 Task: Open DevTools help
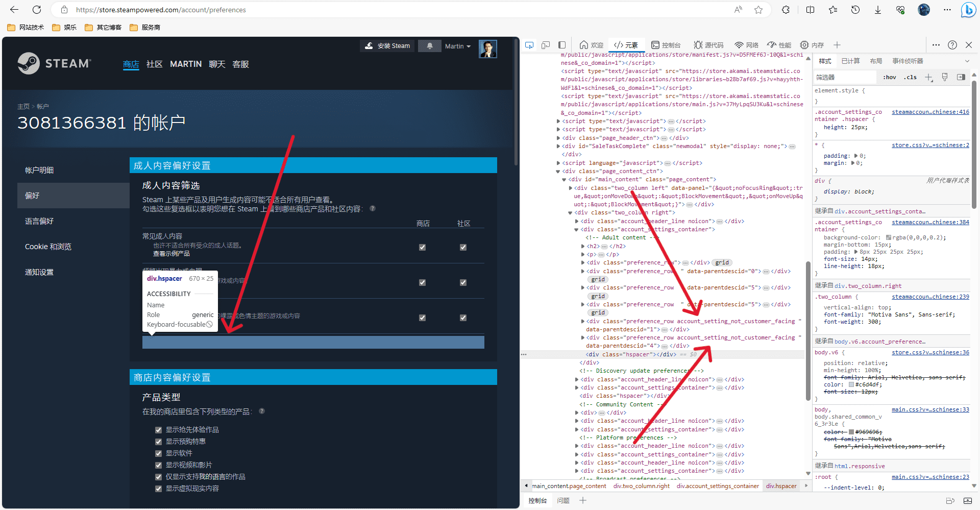(x=952, y=45)
